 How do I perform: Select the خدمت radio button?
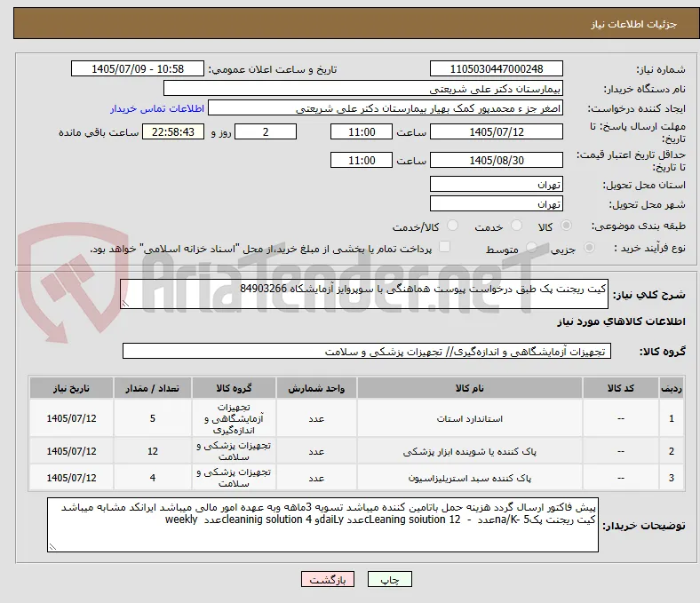516,226
